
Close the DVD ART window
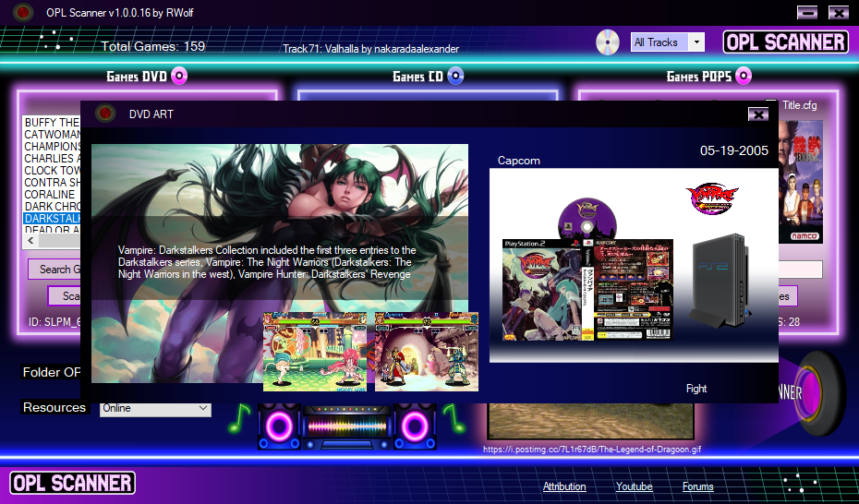coord(758,114)
